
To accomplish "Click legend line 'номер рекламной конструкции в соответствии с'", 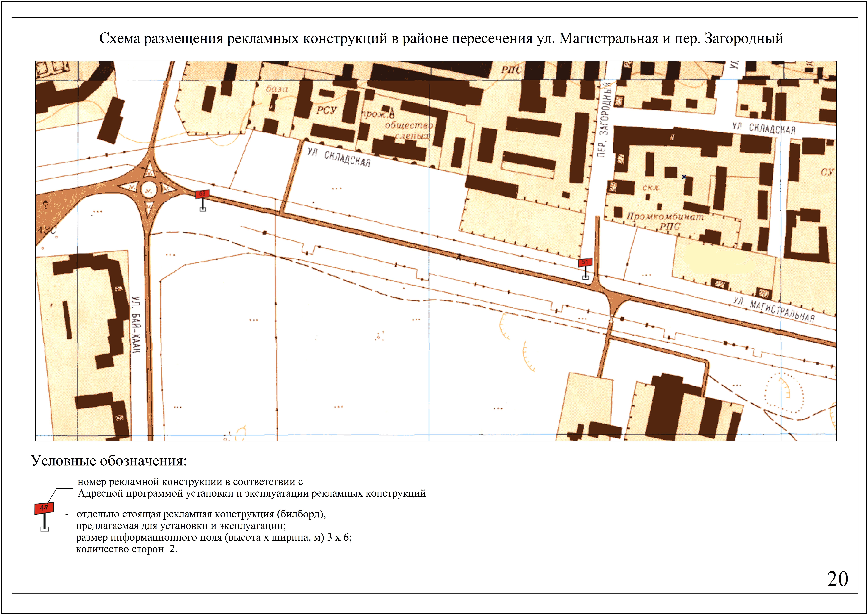I will click(x=190, y=482).
